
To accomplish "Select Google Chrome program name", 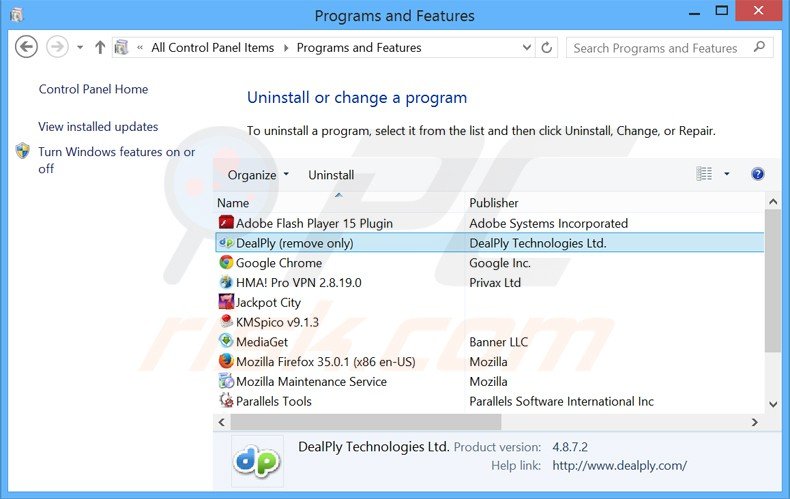I will pyautogui.click(x=279, y=263).
